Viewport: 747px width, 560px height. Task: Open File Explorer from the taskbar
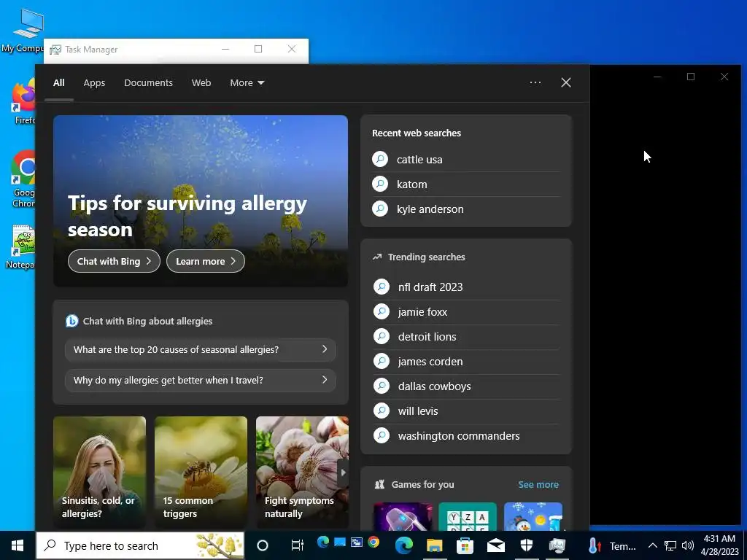coord(434,545)
